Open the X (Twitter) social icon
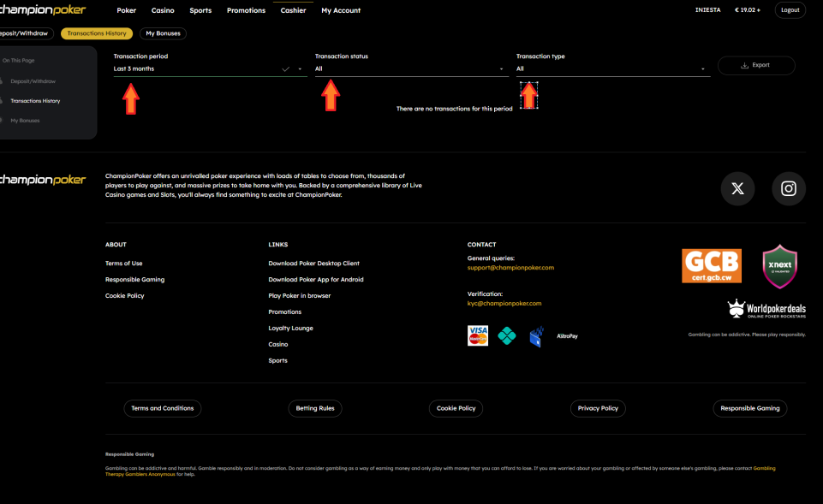The image size is (823, 504). tap(737, 189)
